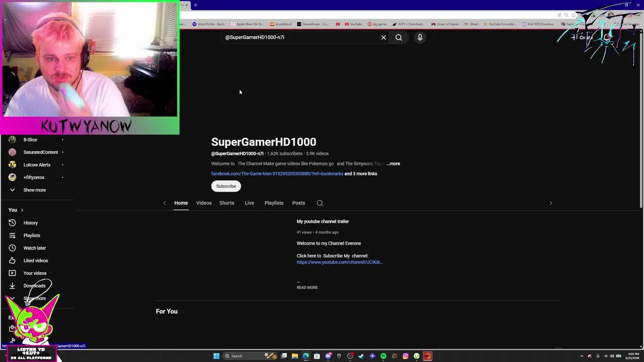644x362 pixels.
Task: Open Instagram from the taskbar
Action: click(x=406, y=356)
